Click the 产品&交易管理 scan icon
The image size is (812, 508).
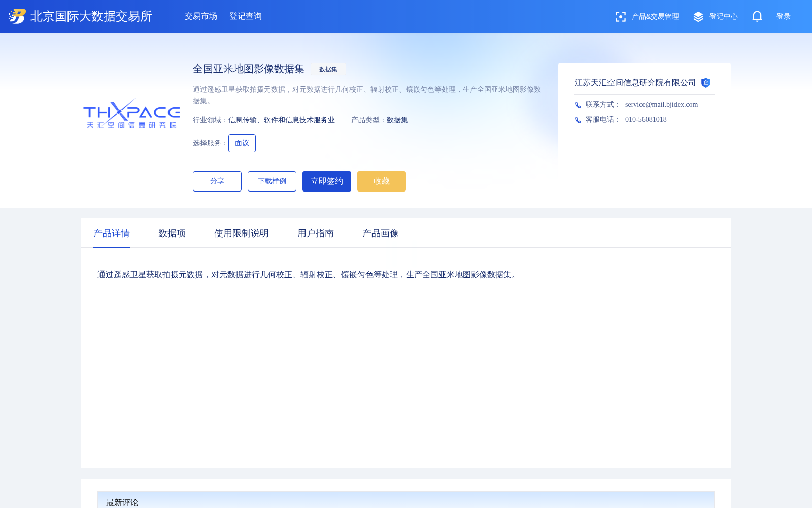click(620, 17)
